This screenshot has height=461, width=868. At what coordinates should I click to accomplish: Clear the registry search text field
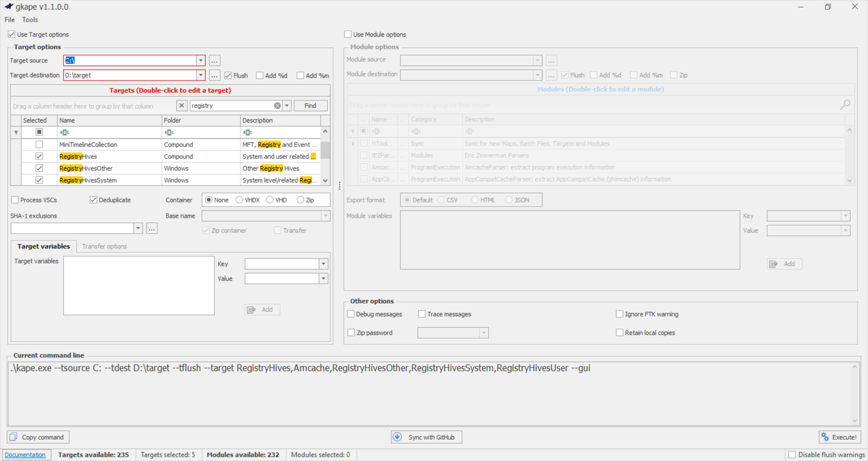(x=277, y=106)
